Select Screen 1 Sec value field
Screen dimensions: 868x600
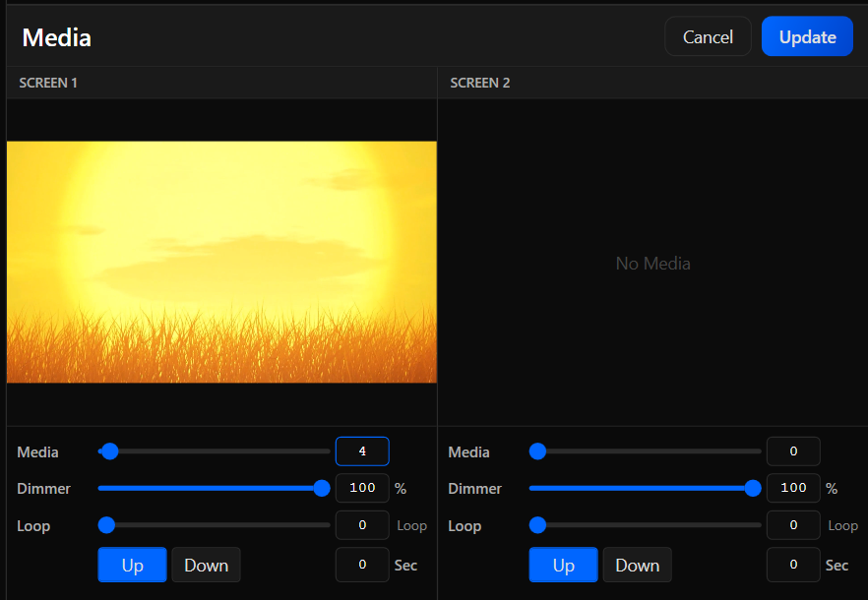tap(362, 565)
